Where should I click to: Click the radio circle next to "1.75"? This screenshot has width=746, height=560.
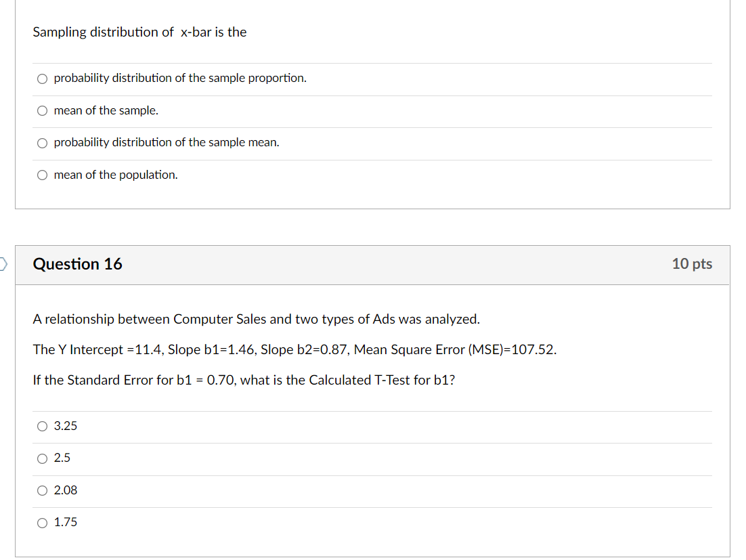(x=42, y=522)
